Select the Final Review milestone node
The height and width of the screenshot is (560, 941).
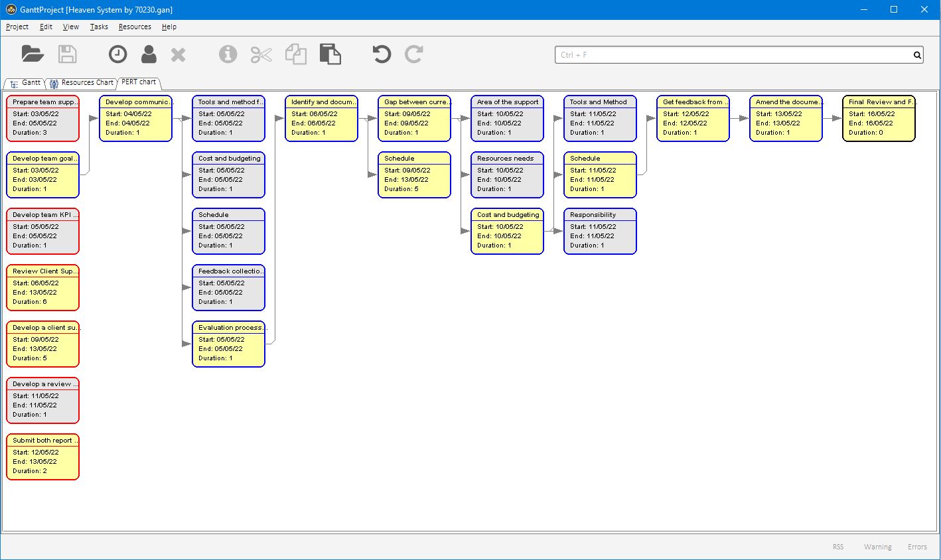tap(879, 118)
